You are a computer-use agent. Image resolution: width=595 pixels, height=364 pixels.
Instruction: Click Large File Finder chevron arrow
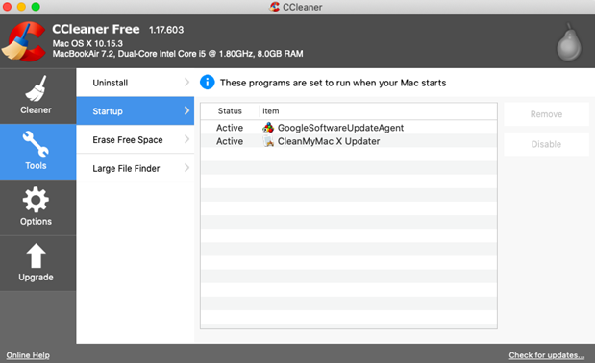tap(186, 167)
